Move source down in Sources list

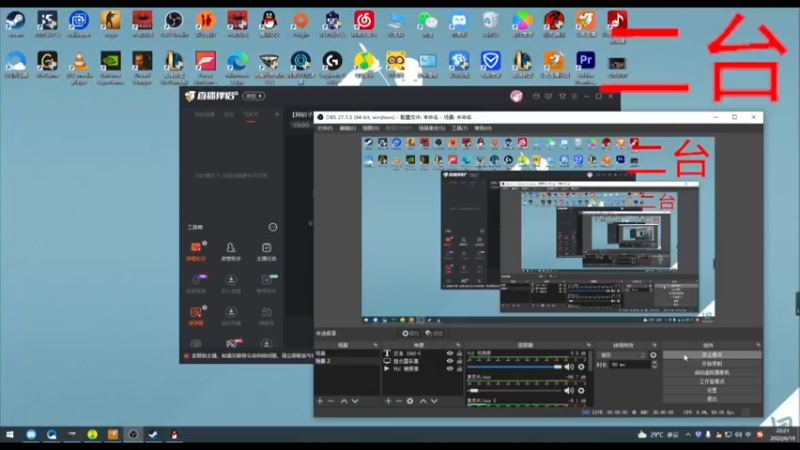[x=434, y=401]
